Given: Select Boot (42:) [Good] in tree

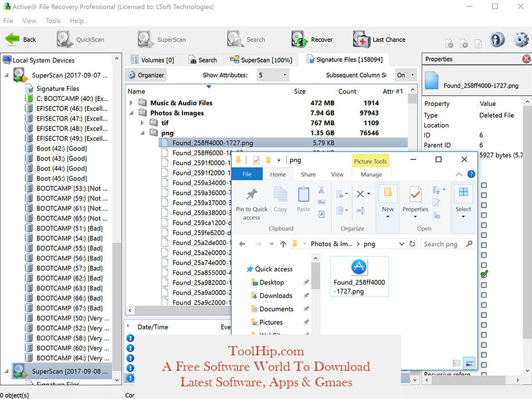Looking at the screenshot, I should pyautogui.click(x=57, y=148).
